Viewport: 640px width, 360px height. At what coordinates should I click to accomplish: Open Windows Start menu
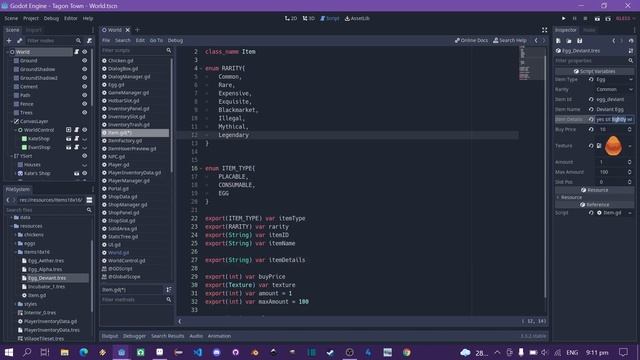pyautogui.click(x=9, y=352)
